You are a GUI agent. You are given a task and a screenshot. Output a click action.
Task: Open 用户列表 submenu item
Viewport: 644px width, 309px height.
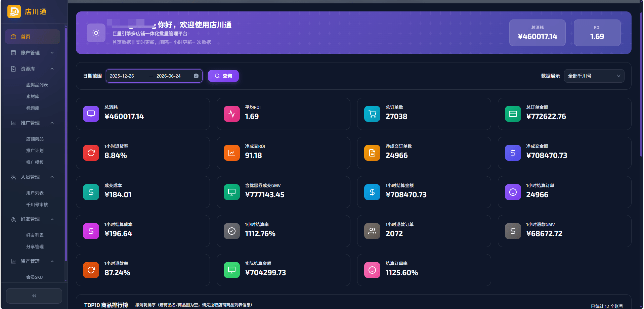35,193
